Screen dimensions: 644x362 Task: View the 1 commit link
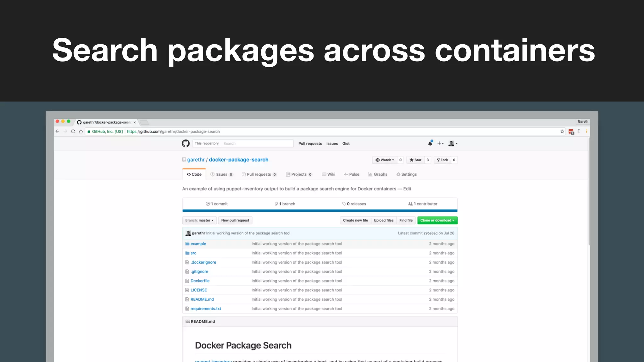coord(217,204)
